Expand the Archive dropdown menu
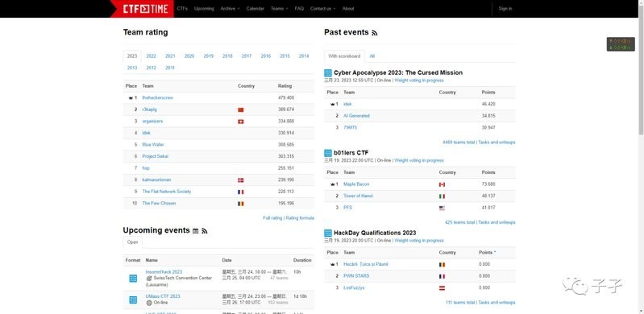This screenshot has width=644, height=314. (230, 9)
